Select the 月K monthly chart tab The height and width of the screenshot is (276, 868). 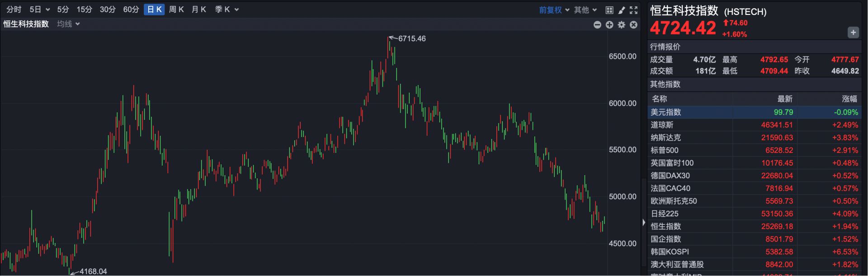(x=199, y=10)
